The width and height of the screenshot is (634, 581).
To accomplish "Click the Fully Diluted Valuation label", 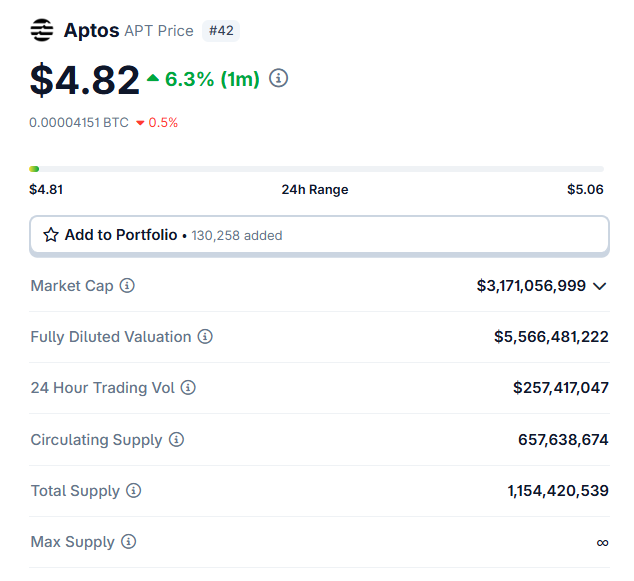I will (111, 337).
